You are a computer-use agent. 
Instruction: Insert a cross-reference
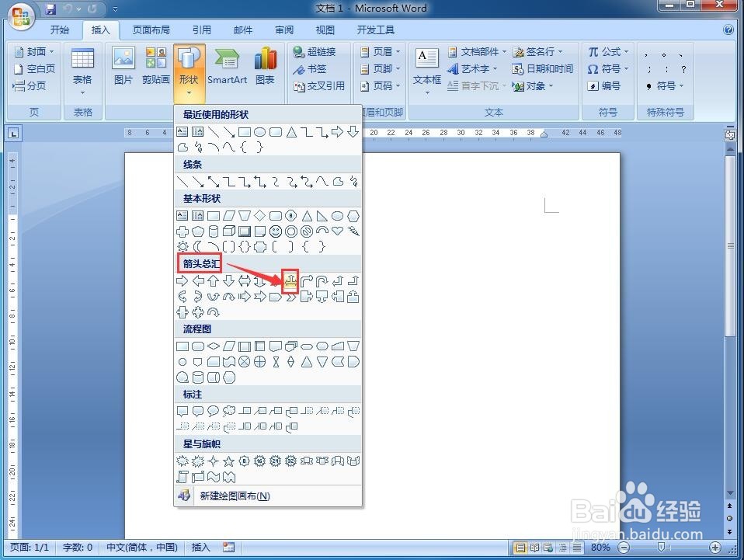click(319, 86)
